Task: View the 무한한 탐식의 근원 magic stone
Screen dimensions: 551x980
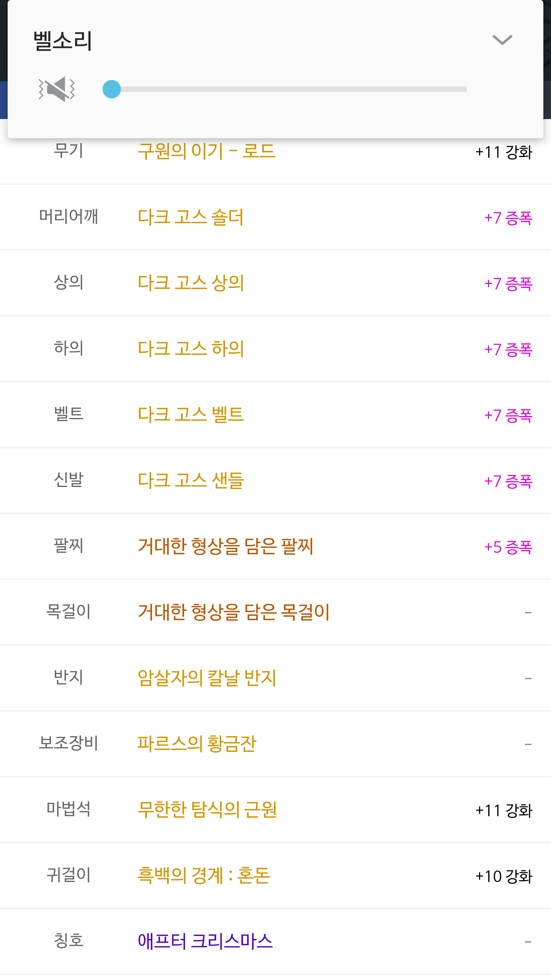Action: pyautogui.click(x=207, y=810)
